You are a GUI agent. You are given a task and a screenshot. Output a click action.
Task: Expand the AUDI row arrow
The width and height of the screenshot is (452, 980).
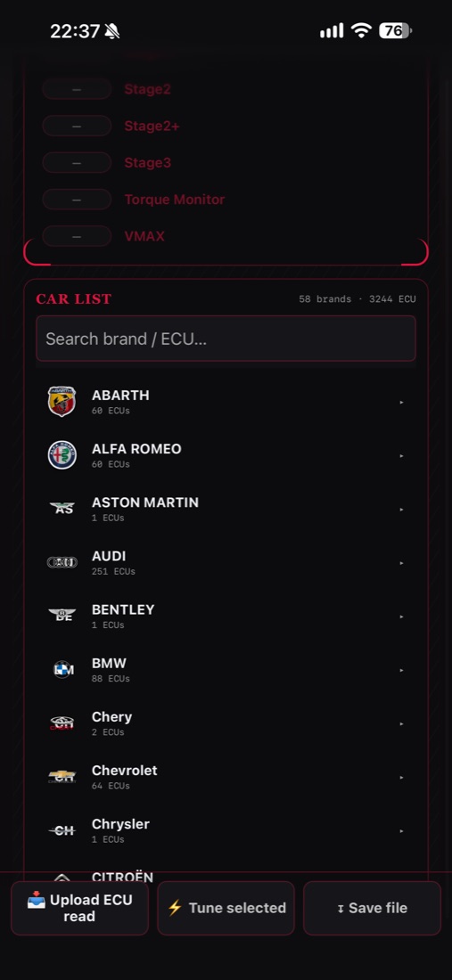401,563
